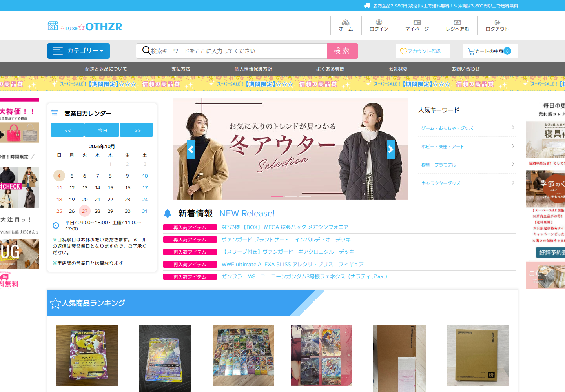Click the 今日 calendar button

pyautogui.click(x=103, y=130)
